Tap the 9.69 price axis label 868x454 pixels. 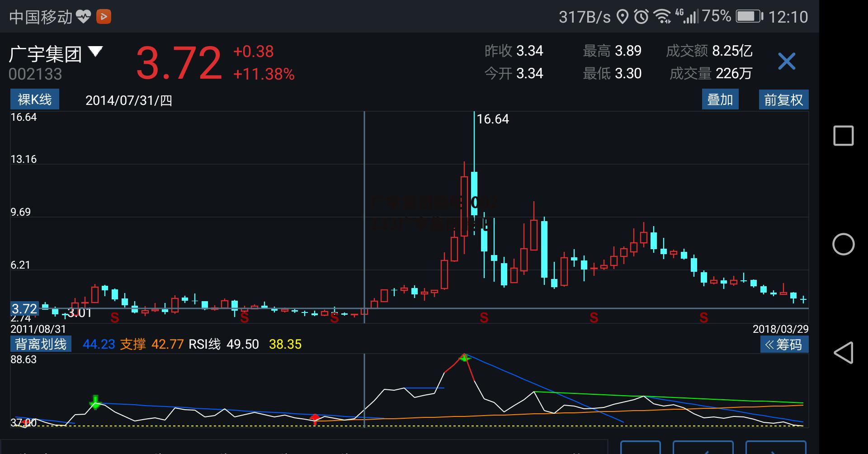[21, 212]
